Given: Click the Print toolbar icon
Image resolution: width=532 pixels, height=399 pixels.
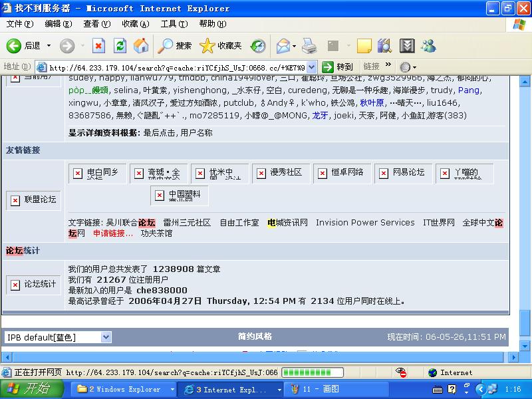Looking at the screenshot, I should pyautogui.click(x=309, y=46).
